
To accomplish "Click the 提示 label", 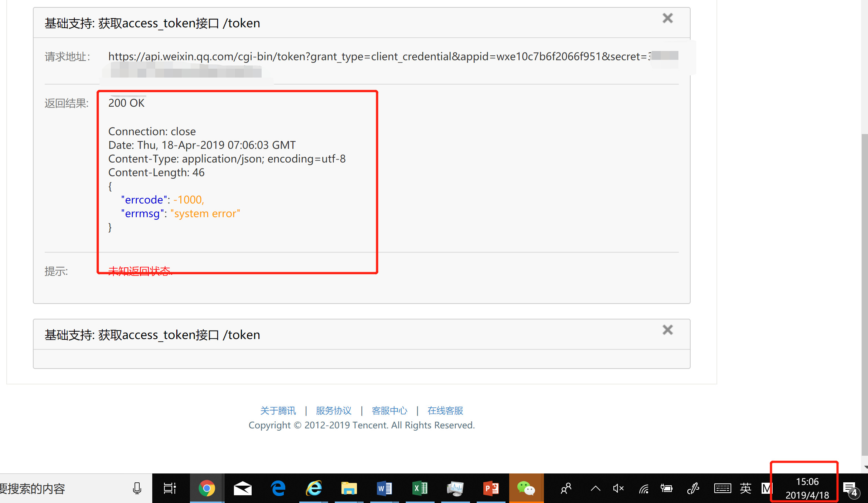I will (56, 271).
